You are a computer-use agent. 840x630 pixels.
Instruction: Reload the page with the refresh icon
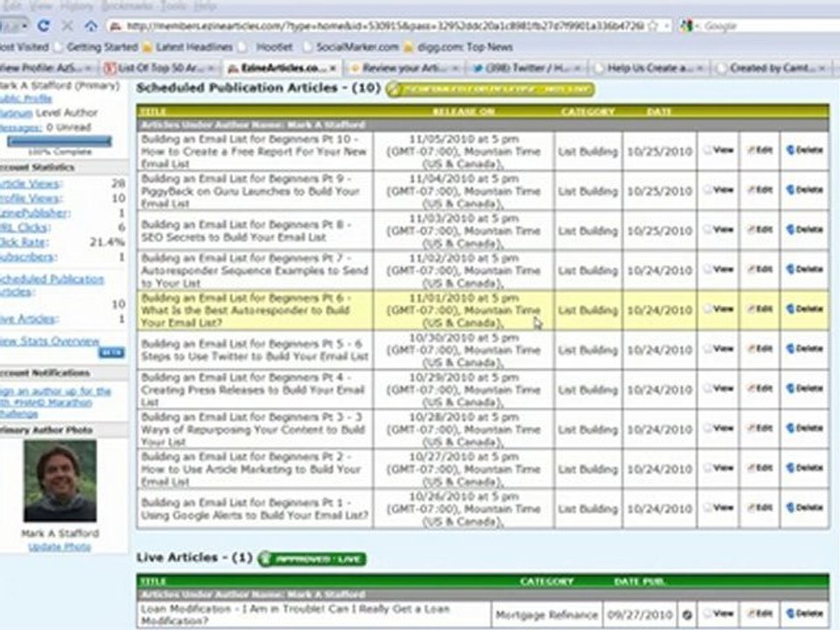pos(44,25)
